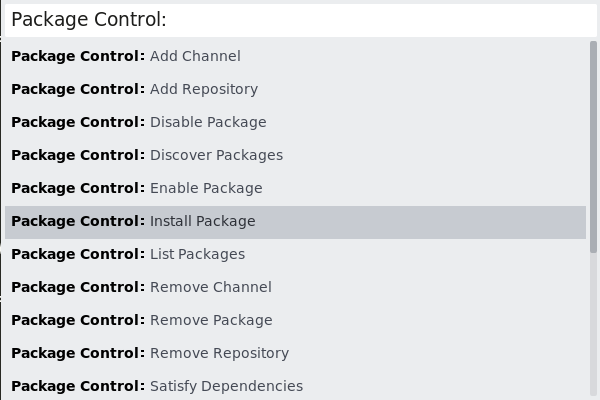Pick the Remove Repository entry

(219, 353)
